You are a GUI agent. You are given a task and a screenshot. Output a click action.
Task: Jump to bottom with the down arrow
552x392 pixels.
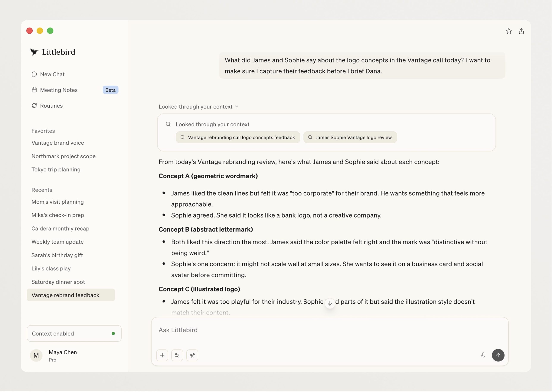pos(329,303)
